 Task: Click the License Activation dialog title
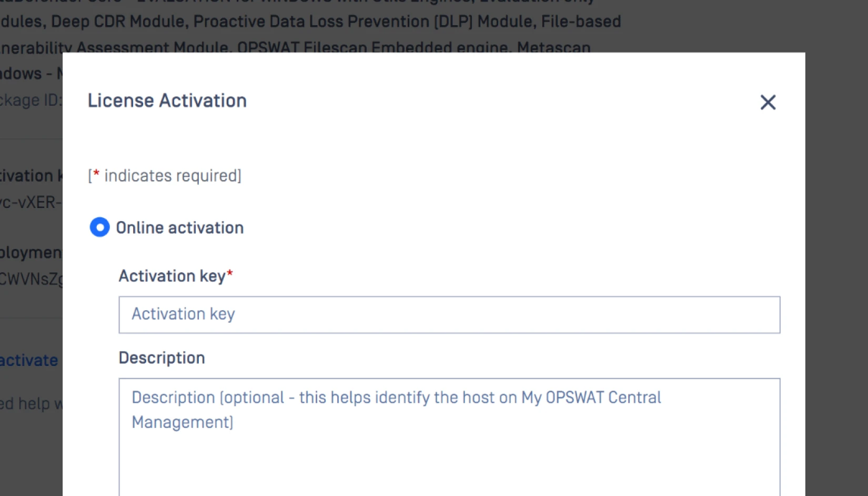pos(167,101)
